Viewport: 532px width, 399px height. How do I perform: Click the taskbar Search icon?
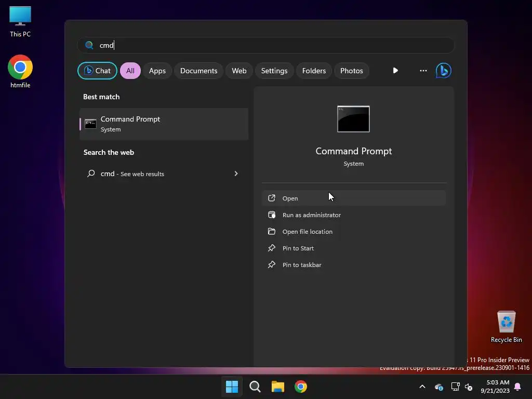point(255,387)
